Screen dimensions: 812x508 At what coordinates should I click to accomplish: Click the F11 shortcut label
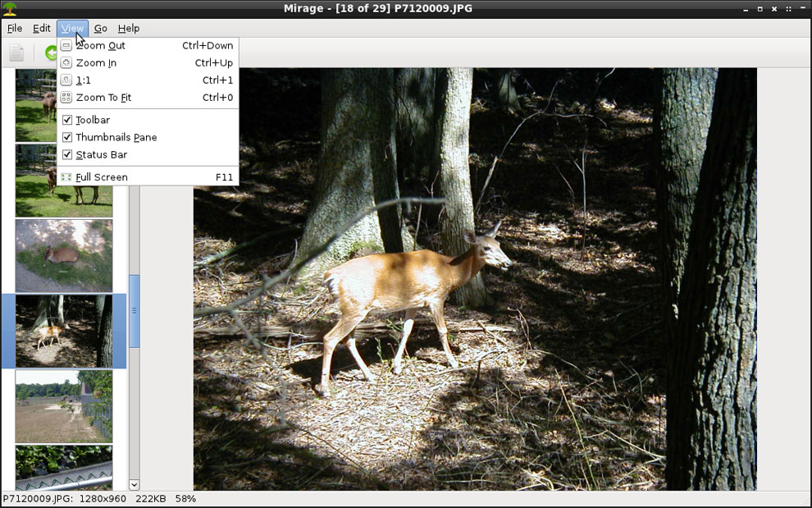tap(224, 177)
